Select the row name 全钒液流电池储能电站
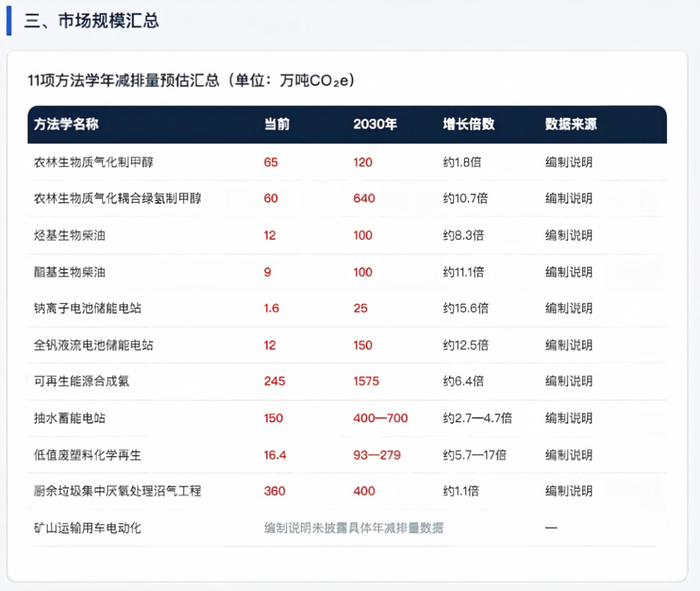Screen dimensions: 700x591 94,345
